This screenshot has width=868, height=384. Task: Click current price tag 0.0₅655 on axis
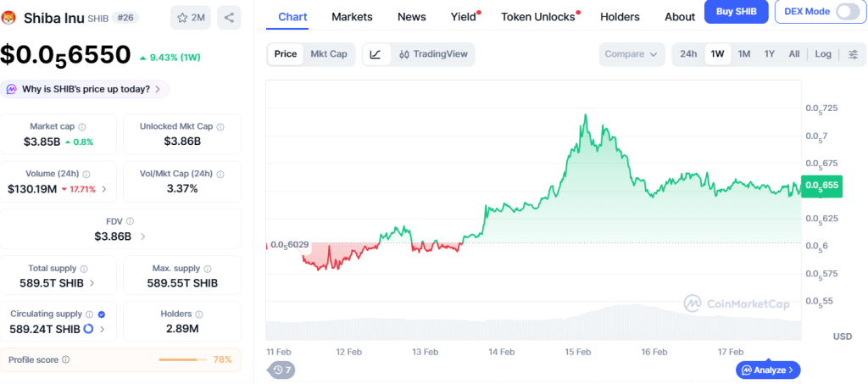click(x=821, y=186)
